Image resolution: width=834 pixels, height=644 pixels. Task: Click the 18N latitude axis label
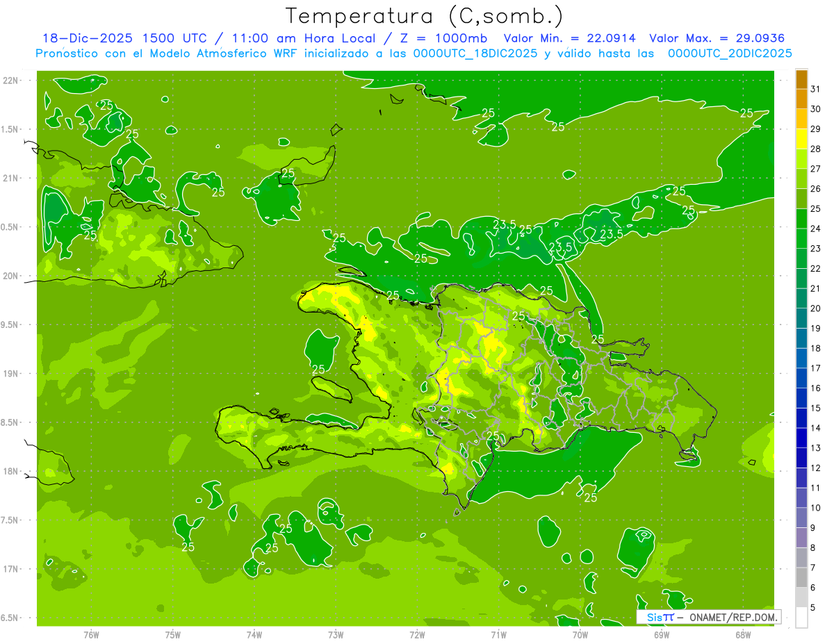coord(10,471)
